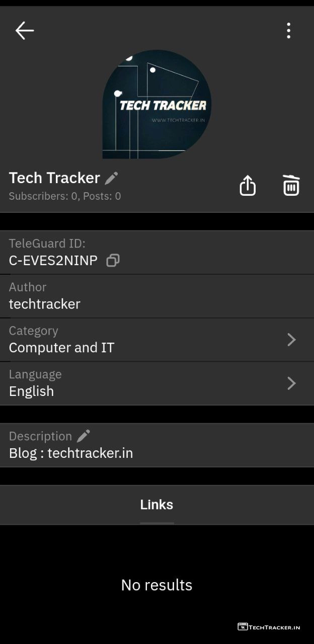Tap the Tech Tracker channel title
Screen dimensions: 314x644
(54, 178)
